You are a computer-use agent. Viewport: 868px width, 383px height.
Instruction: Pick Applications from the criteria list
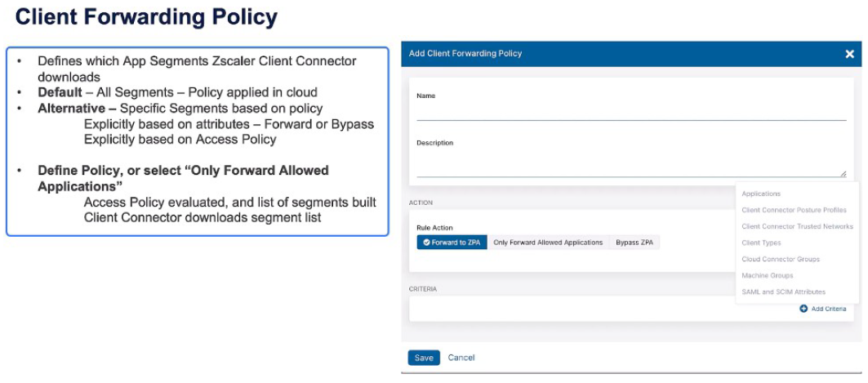pos(761,194)
